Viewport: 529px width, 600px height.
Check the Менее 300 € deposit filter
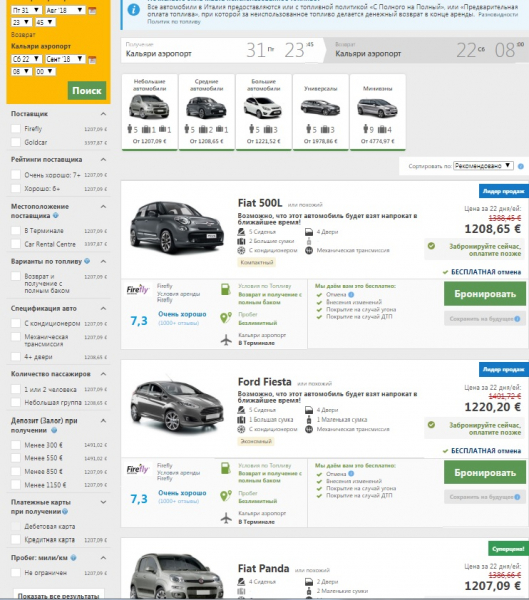[16, 445]
